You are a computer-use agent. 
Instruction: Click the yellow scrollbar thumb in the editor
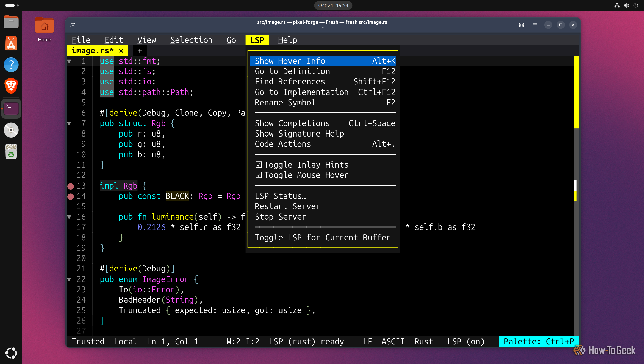[576, 92]
